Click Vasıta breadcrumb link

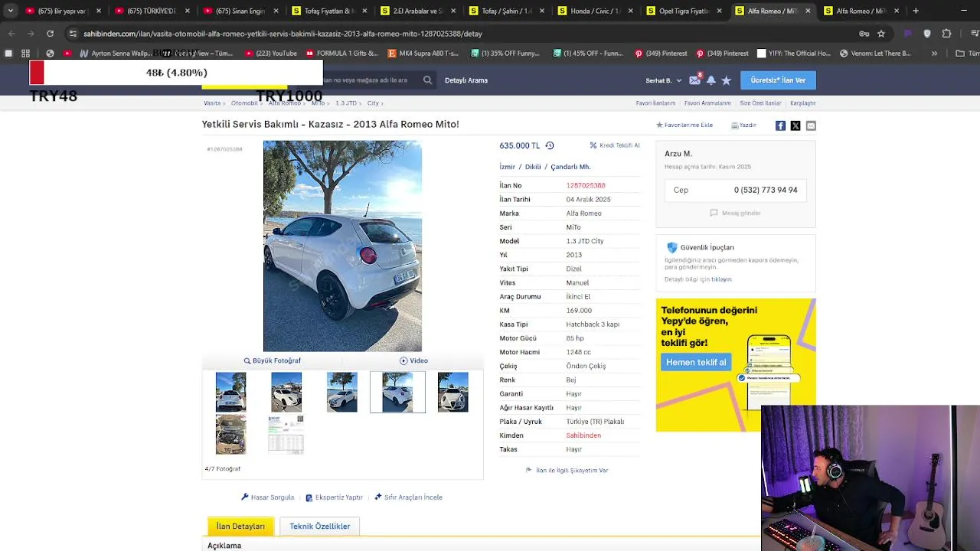(212, 103)
